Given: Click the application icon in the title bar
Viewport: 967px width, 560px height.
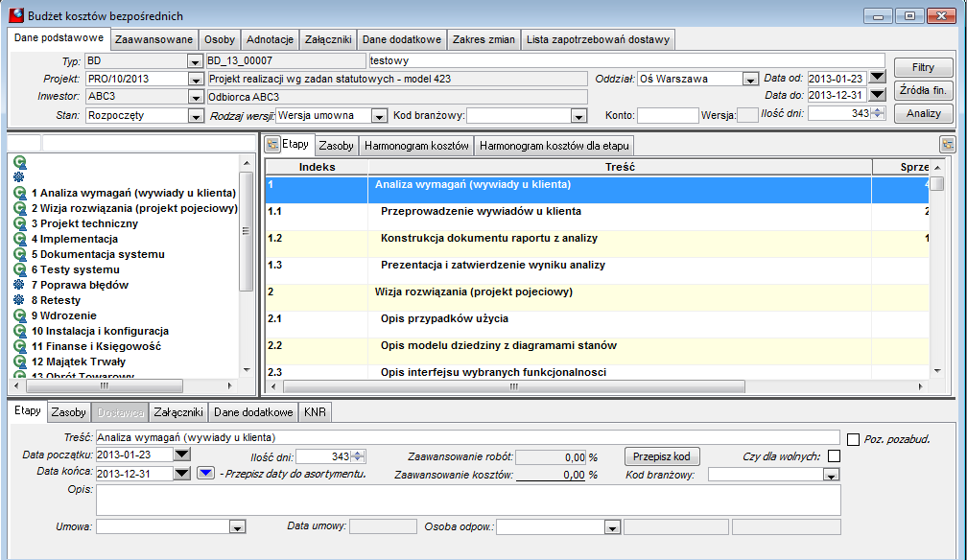Looking at the screenshot, I should (x=16, y=15).
